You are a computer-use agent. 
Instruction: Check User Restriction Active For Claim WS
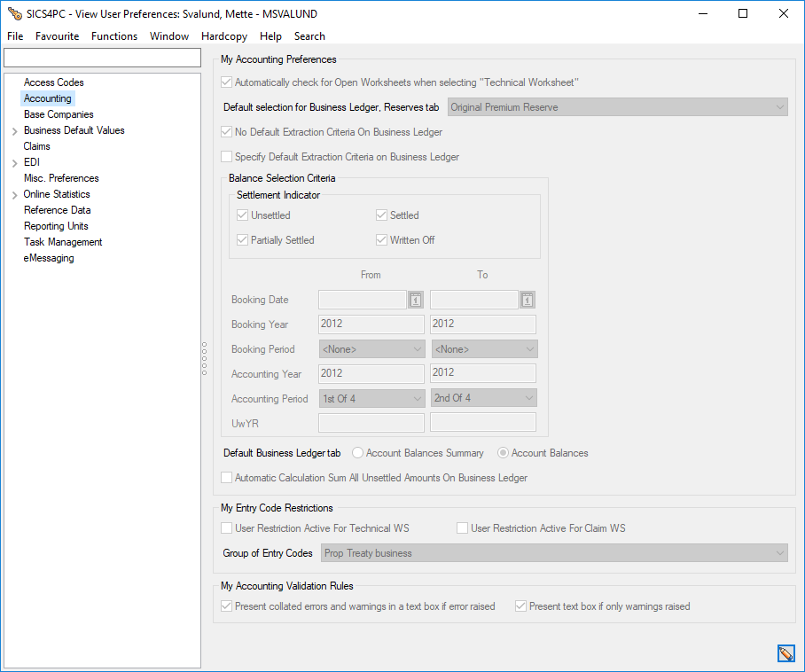(x=461, y=527)
